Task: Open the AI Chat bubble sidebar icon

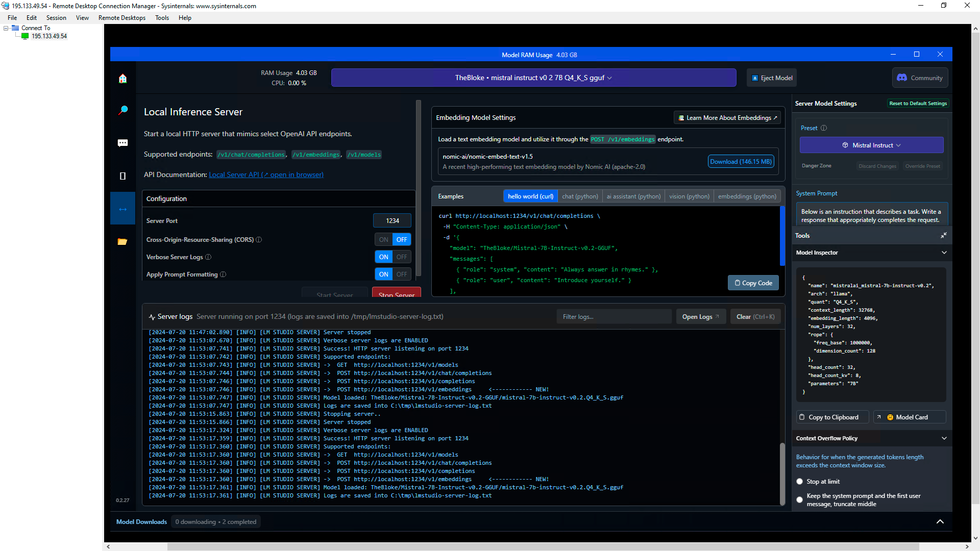Action: coord(122,143)
